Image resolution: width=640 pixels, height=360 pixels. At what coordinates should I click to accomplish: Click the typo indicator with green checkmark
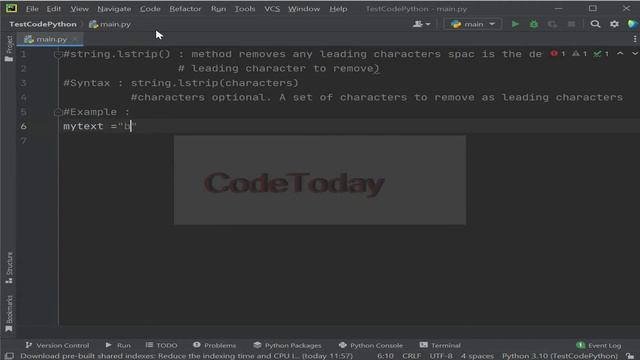click(601, 53)
